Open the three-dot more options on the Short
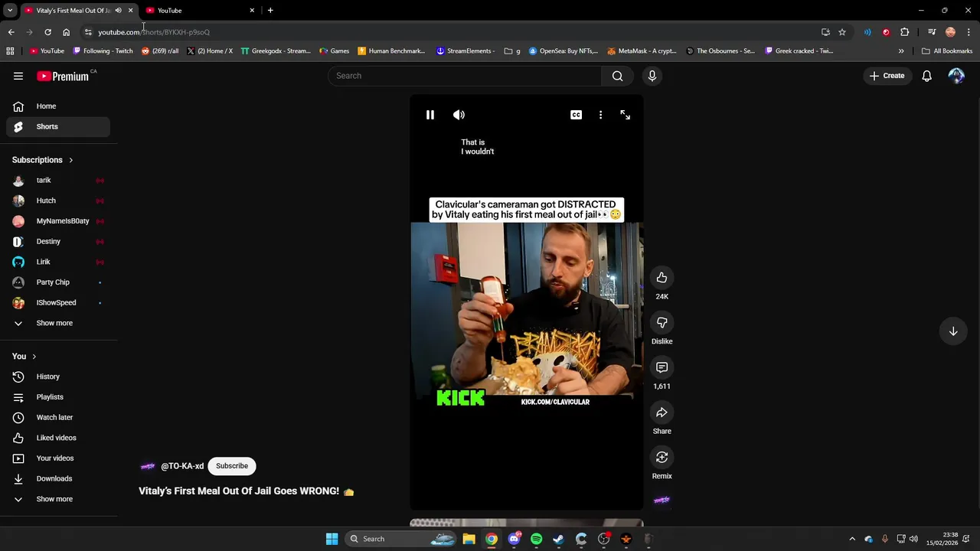 click(x=600, y=115)
